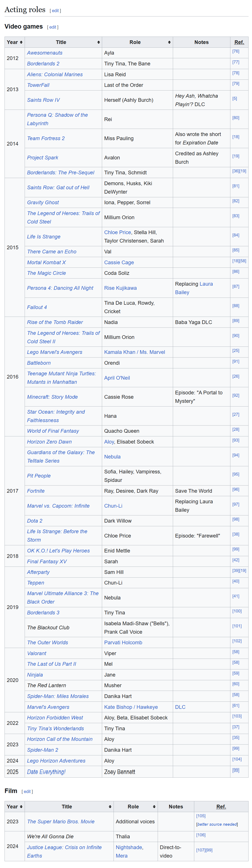Open the Afterparty link
Image resolution: width=252 pixels, height=868 pixels.
[38, 572]
